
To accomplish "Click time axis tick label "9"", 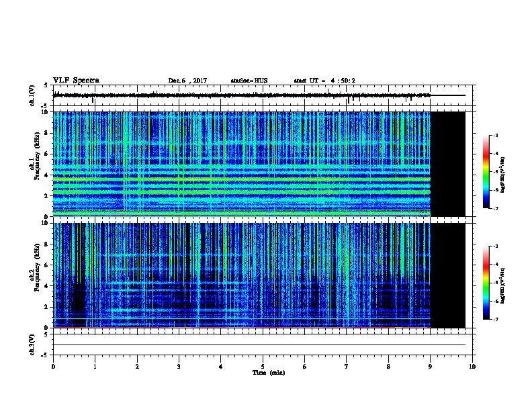I will tap(430, 366).
